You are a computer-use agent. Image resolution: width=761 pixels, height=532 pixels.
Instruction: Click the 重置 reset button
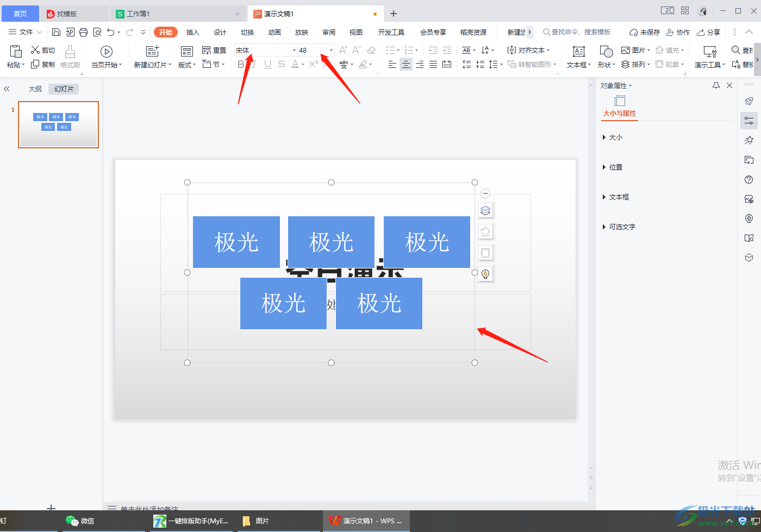coord(214,50)
